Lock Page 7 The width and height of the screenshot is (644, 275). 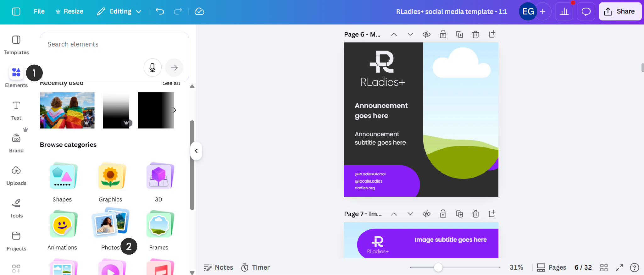click(x=443, y=214)
